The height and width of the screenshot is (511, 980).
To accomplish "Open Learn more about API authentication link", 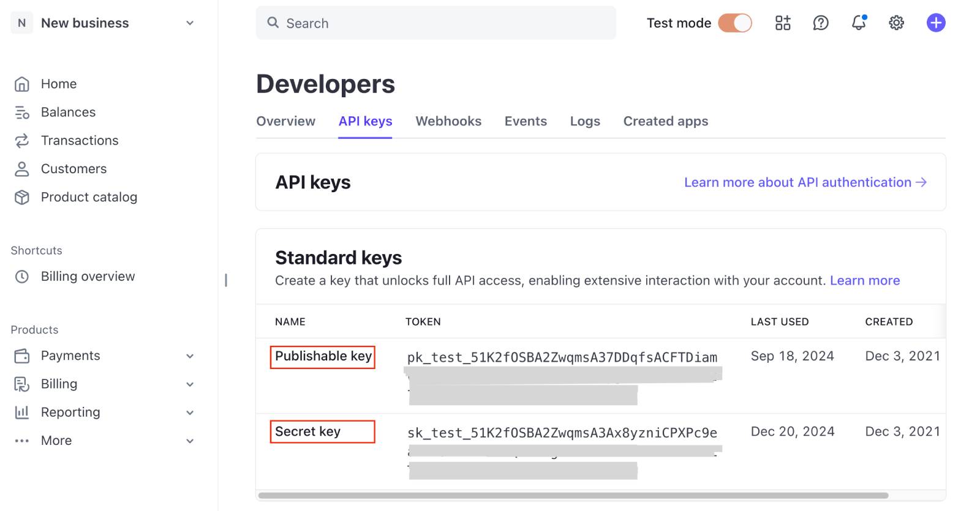I will coord(805,182).
